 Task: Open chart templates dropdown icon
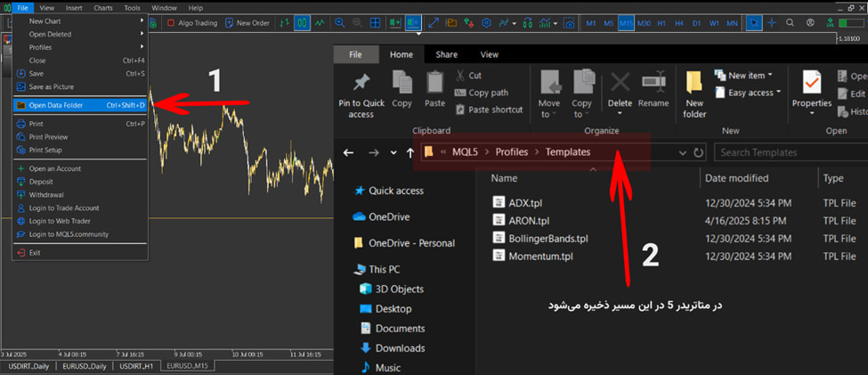click(x=548, y=23)
